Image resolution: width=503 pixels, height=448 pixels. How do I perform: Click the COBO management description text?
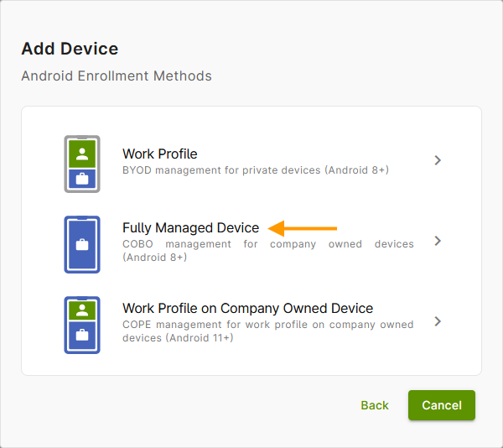coord(268,251)
